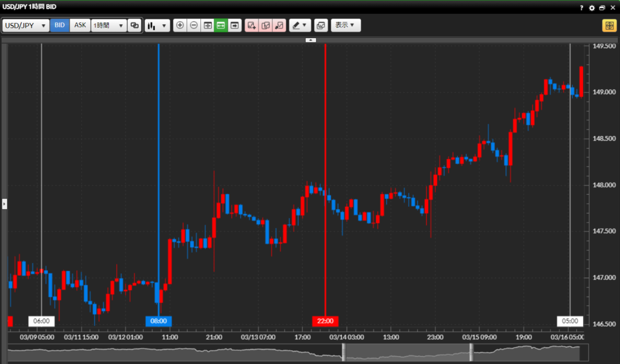Open the 表示 display menu
This screenshot has width=620, height=364.
click(x=346, y=25)
